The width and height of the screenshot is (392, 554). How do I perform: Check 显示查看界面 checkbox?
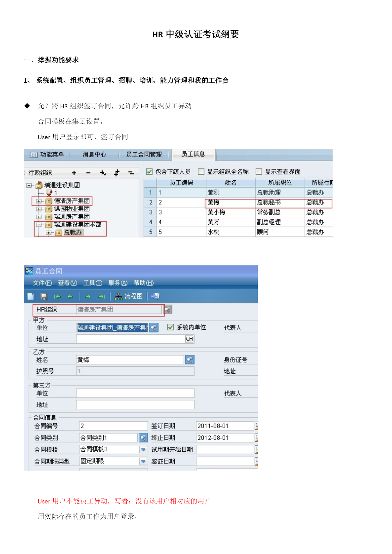pos(259,172)
